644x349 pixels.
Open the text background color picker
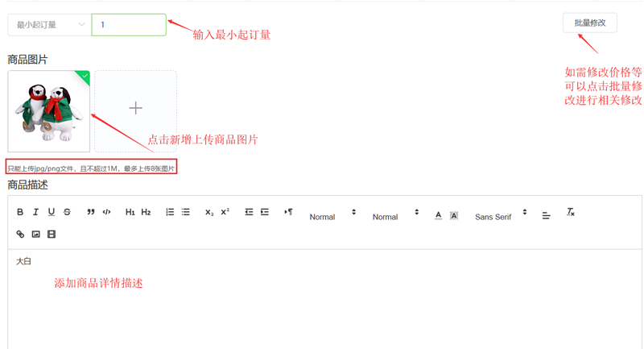[454, 215]
